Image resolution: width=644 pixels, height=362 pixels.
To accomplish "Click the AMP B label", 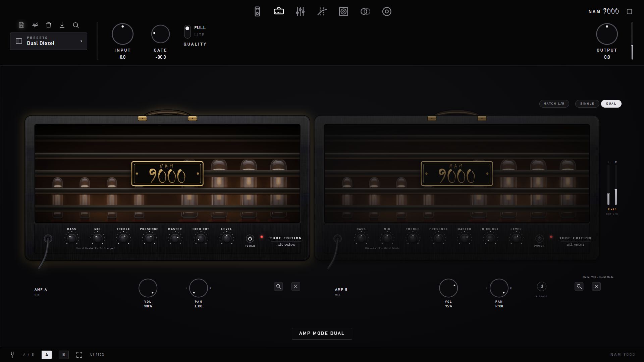I will pos(341,290).
